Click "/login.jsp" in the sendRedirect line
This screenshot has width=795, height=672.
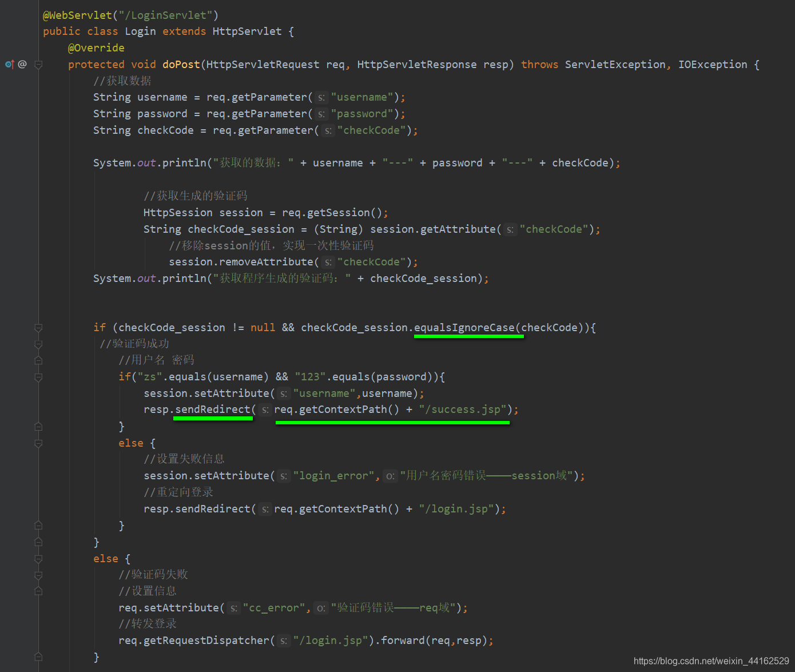456,509
